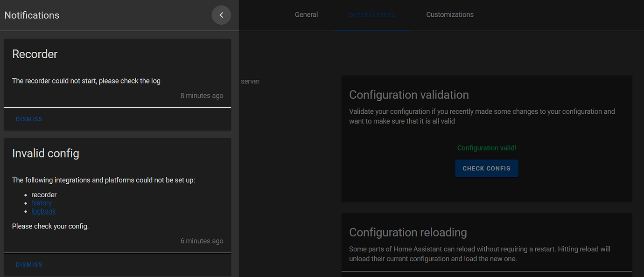
Task: Click the "Please check your config" text
Action: pos(50,226)
